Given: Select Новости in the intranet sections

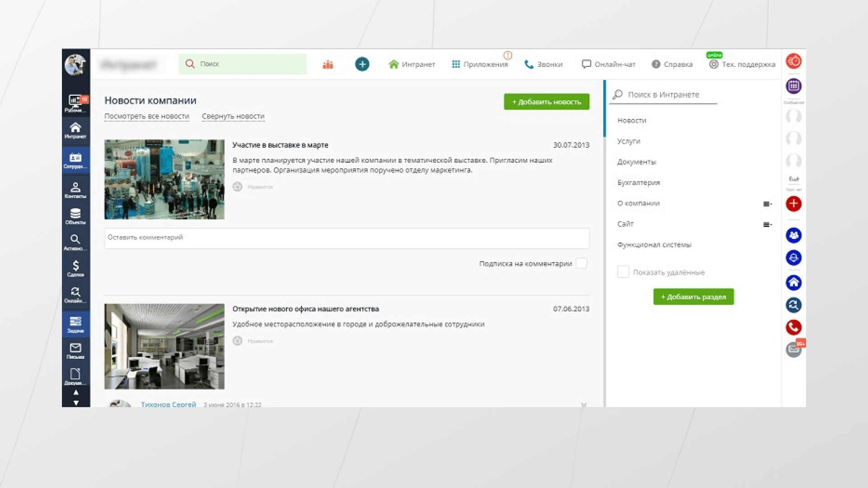Looking at the screenshot, I should point(632,121).
